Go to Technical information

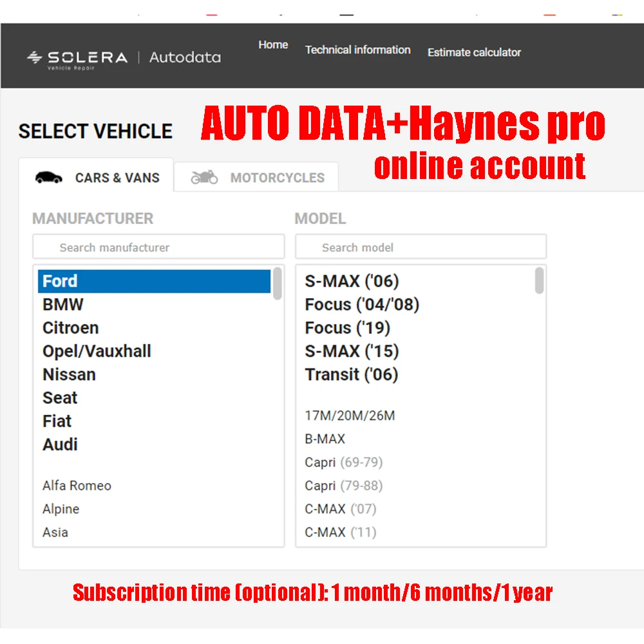[x=357, y=50]
